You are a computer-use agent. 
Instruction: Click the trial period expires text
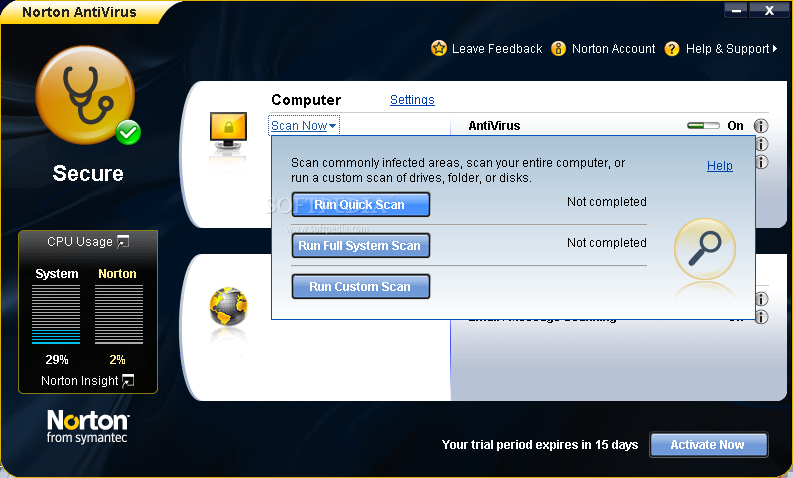(x=540, y=445)
